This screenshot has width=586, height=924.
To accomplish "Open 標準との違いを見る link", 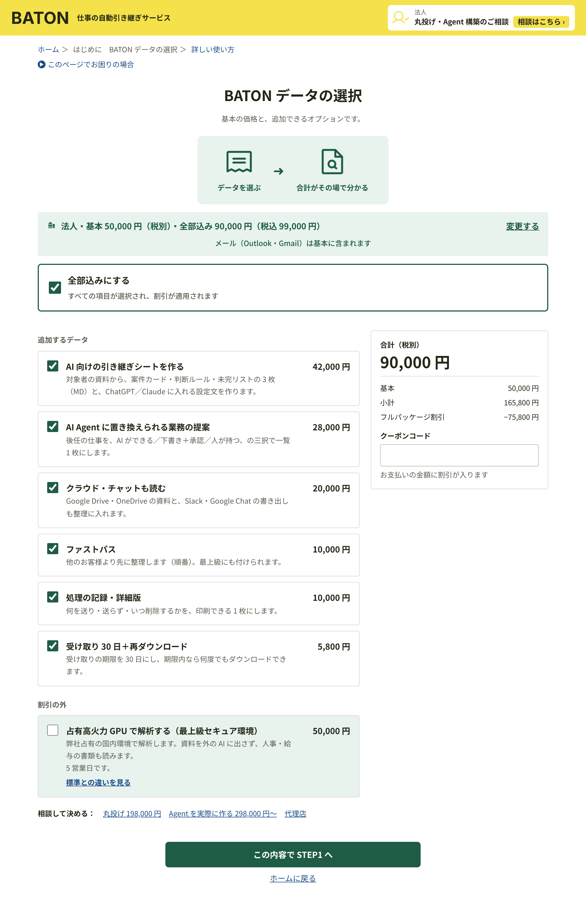I will 98,782.
